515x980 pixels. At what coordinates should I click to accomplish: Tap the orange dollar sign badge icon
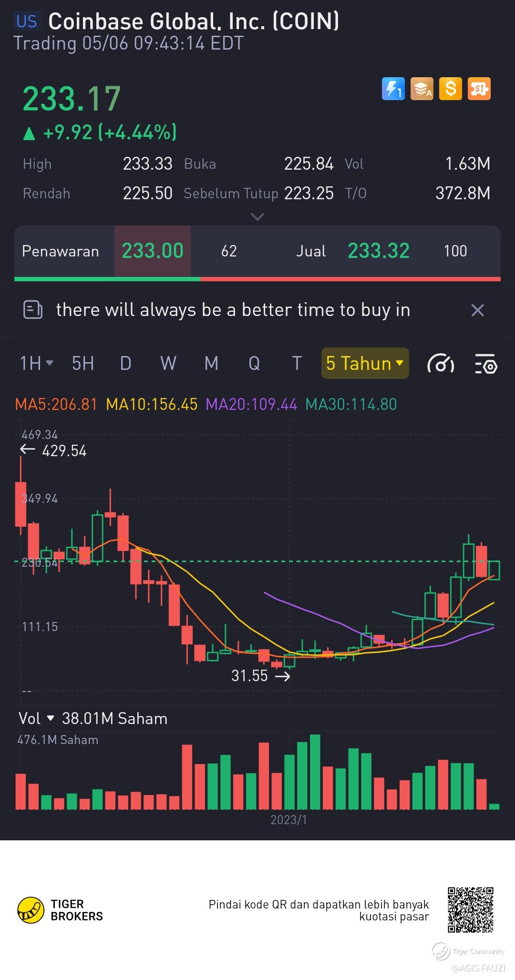point(451,89)
